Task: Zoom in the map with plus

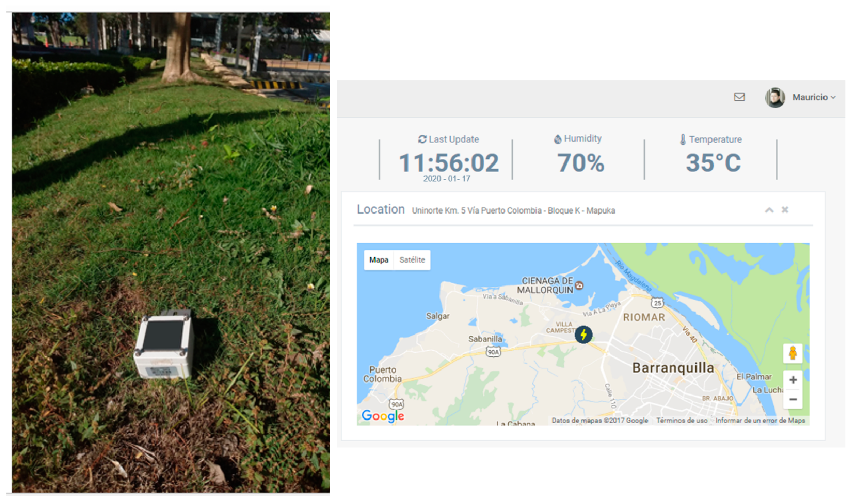Action: 793,380
